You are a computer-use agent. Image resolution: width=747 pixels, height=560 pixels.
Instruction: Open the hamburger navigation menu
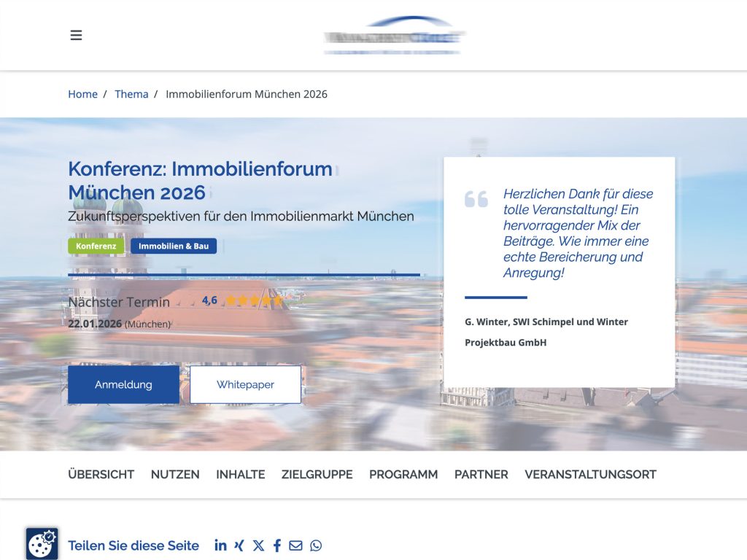pyautogui.click(x=76, y=34)
